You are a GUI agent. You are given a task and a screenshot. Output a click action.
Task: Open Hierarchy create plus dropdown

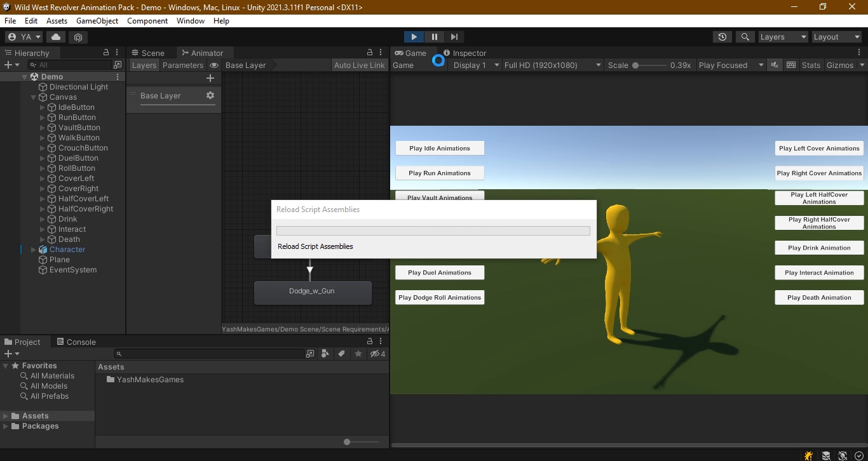point(11,65)
